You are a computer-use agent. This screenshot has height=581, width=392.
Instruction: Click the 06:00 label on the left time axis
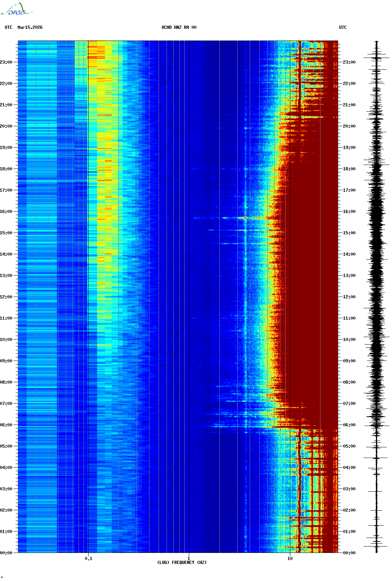tap(6, 425)
